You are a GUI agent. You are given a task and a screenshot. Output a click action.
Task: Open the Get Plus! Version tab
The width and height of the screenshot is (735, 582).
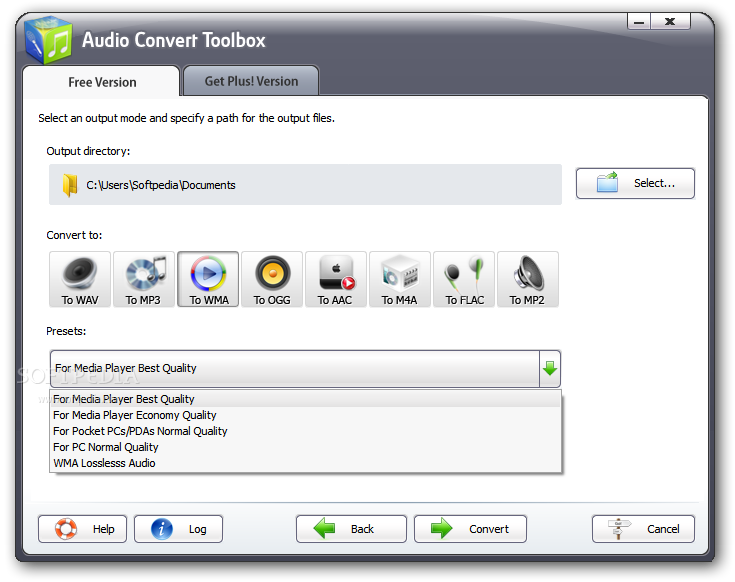pos(251,81)
